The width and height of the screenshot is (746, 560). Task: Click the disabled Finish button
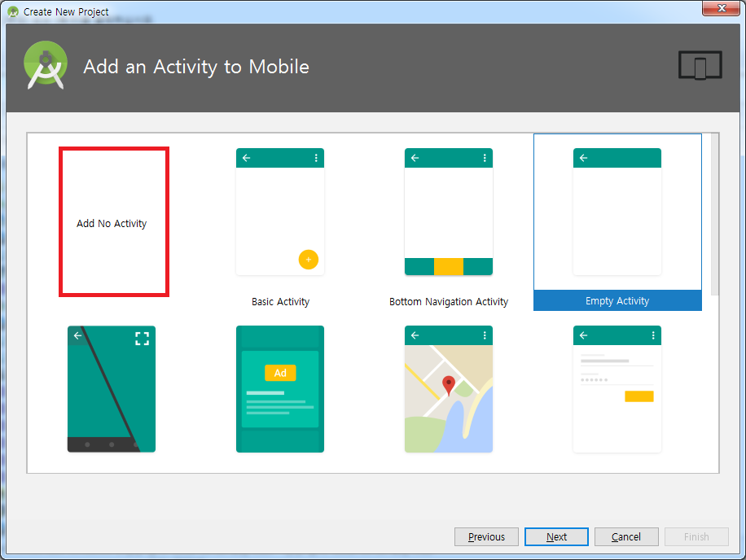pos(696,536)
